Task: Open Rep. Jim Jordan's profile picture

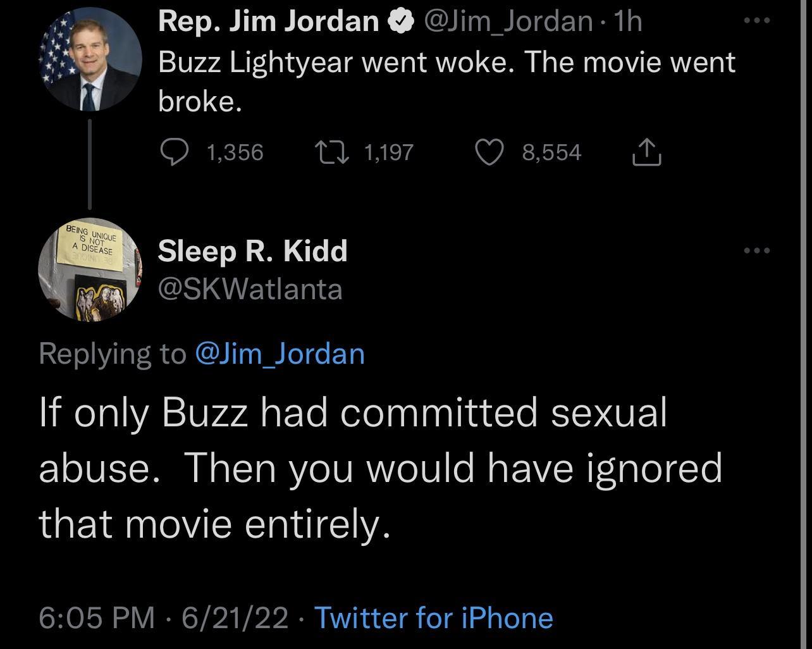Action: point(91,57)
